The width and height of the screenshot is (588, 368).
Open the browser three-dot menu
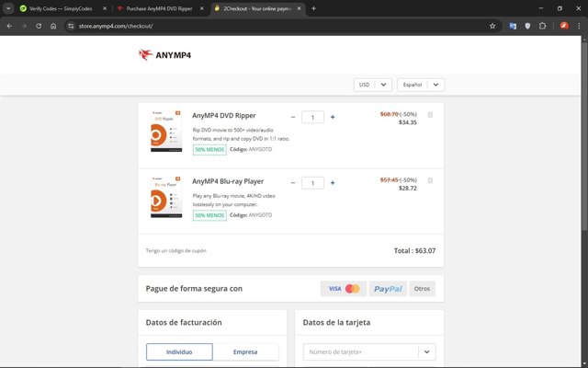(x=579, y=26)
